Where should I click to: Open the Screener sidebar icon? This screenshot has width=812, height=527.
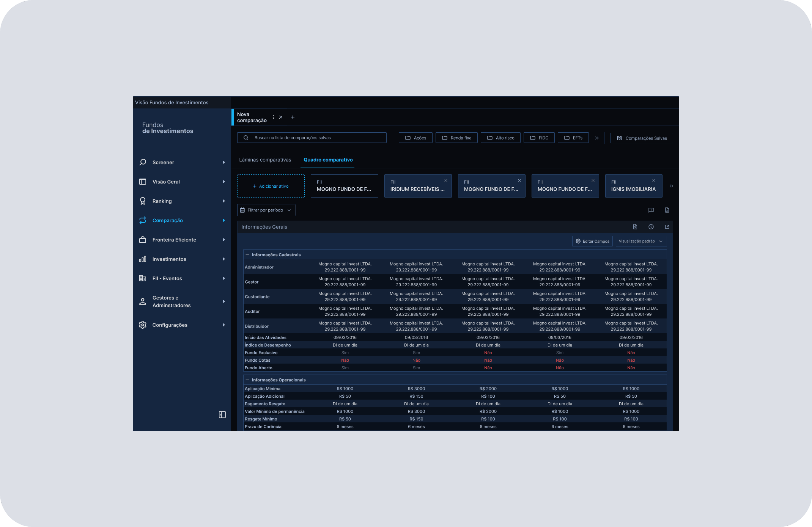143,162
